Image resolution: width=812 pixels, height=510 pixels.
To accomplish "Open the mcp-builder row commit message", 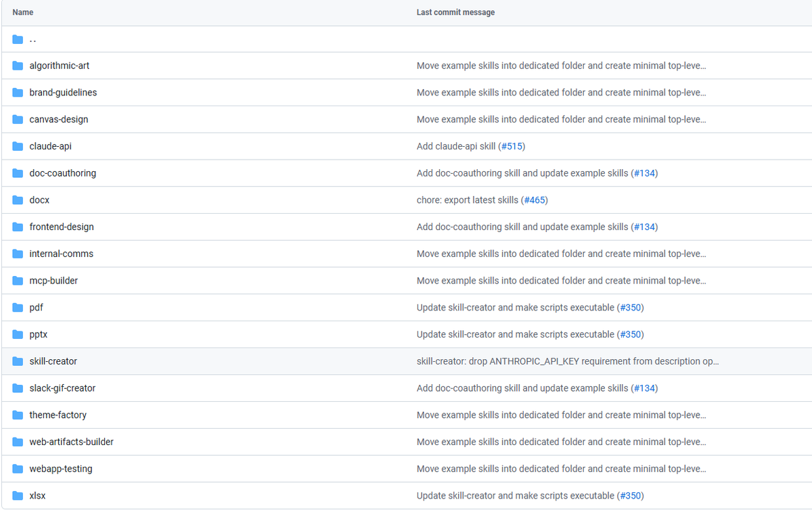I will (x=561, y=281).
